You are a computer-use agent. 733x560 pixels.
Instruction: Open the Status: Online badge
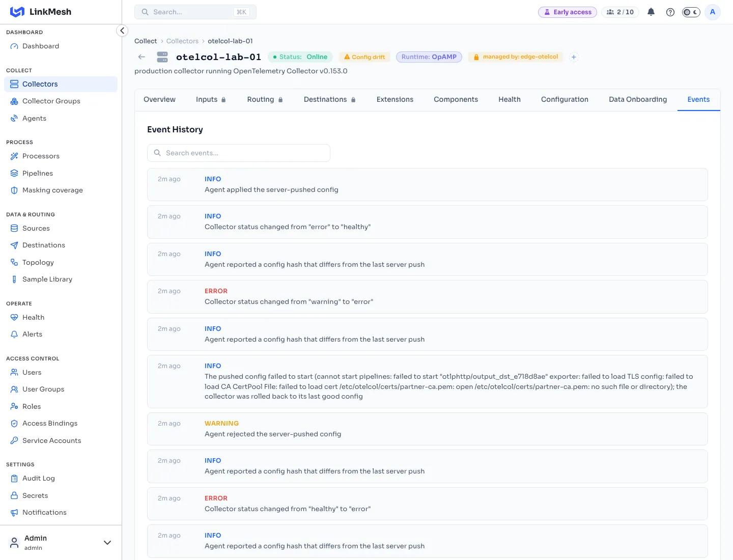[x=300, y=57]
